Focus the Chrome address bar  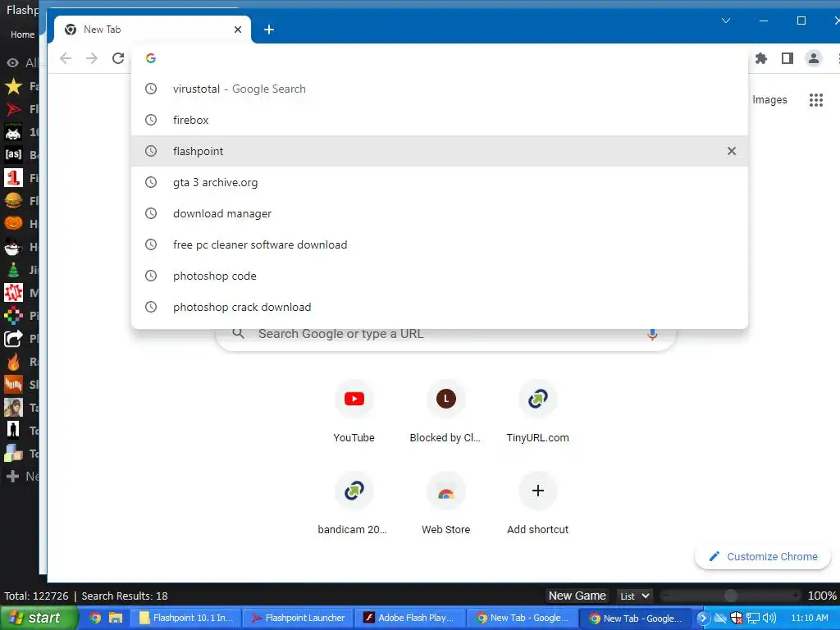pyautogui.click(x=440, y=58)
